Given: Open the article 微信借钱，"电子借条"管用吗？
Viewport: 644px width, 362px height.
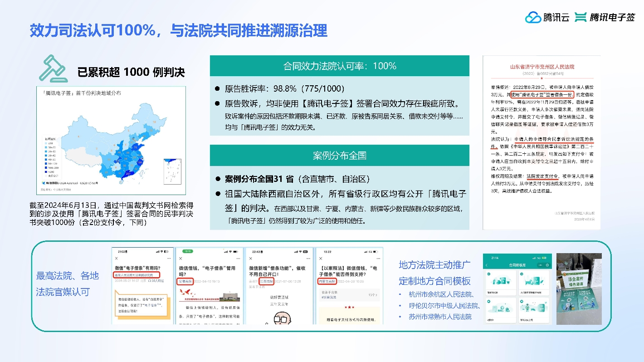Looking at the screenshot, I should click(x=208, y=271).
